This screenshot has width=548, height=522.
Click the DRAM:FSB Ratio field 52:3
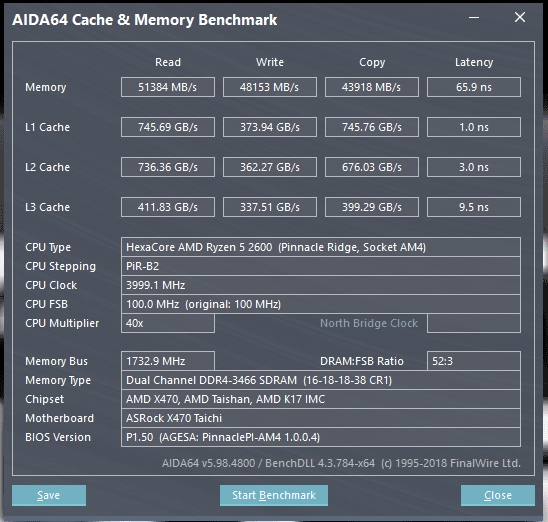[x=474, y=361]
